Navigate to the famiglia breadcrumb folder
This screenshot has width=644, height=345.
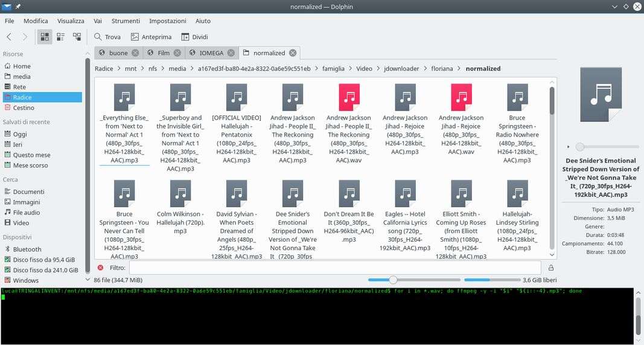tap(333, 69)
